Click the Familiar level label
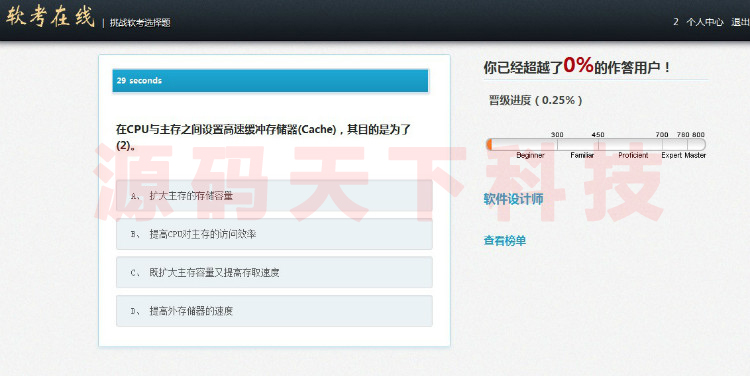This screenshot has height=376, width=750. [582, 155]
